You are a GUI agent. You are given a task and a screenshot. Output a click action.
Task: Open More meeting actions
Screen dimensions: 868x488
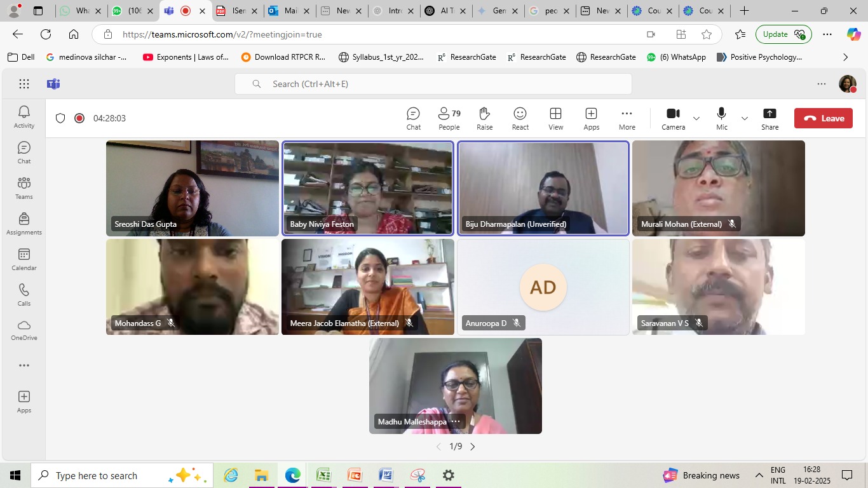coord(627,118)
